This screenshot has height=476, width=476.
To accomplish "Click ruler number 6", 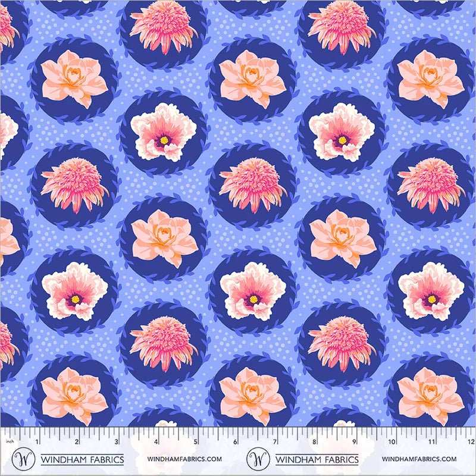I will [235, 441].
